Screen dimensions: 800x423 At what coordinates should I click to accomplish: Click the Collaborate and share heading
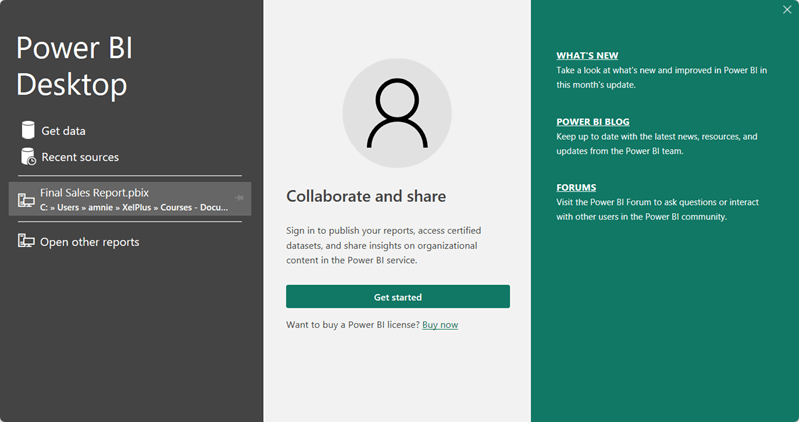[x=366, y=196]
